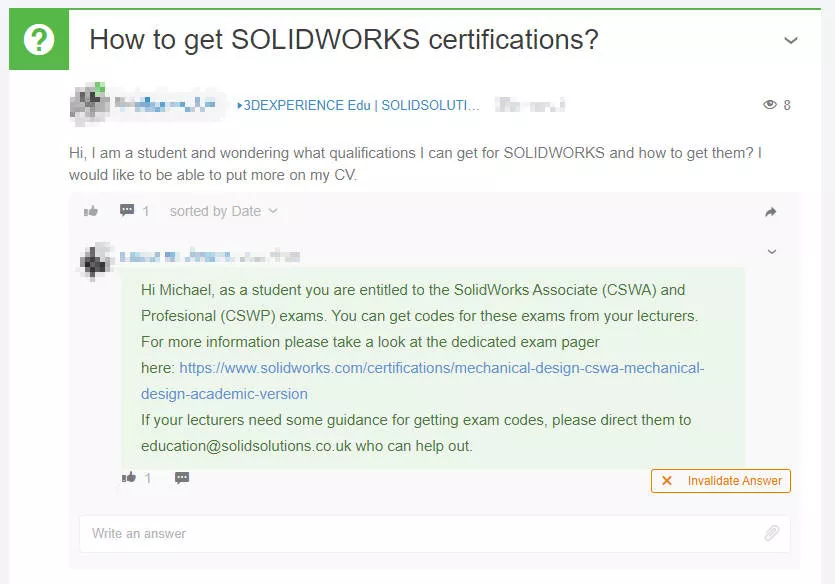Screen dimensions: 835x584
Task: Open the answer author's blurred name link
Action: pos(209,256)
